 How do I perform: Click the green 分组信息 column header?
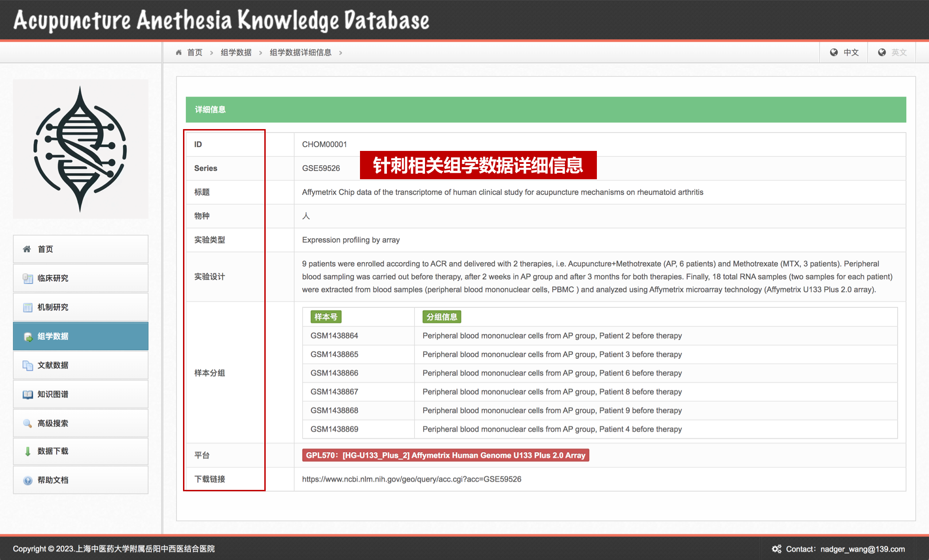click(x=441, y=317)
